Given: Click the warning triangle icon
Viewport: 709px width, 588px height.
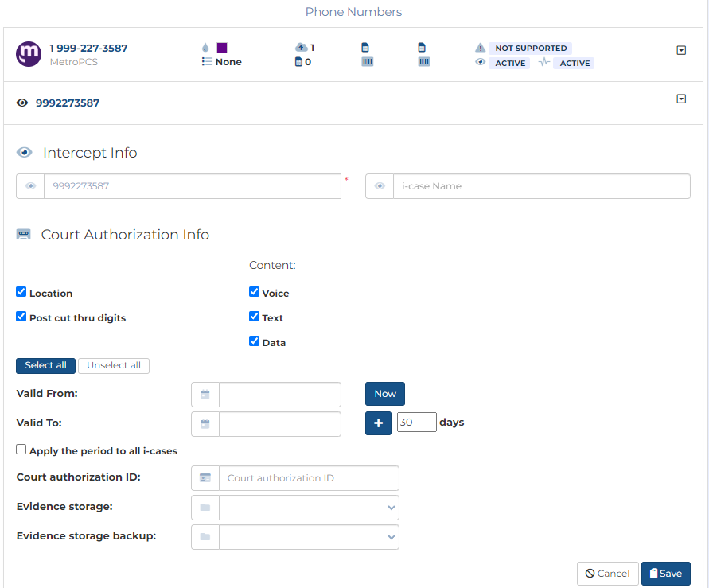Looking at the screenshot, I should click(480, 48).
